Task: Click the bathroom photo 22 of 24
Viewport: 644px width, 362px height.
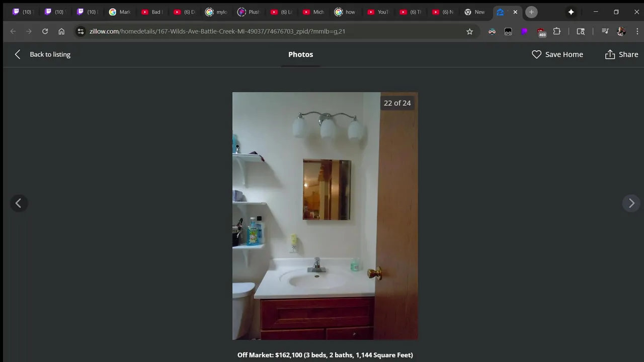Action: click(325, 216)
